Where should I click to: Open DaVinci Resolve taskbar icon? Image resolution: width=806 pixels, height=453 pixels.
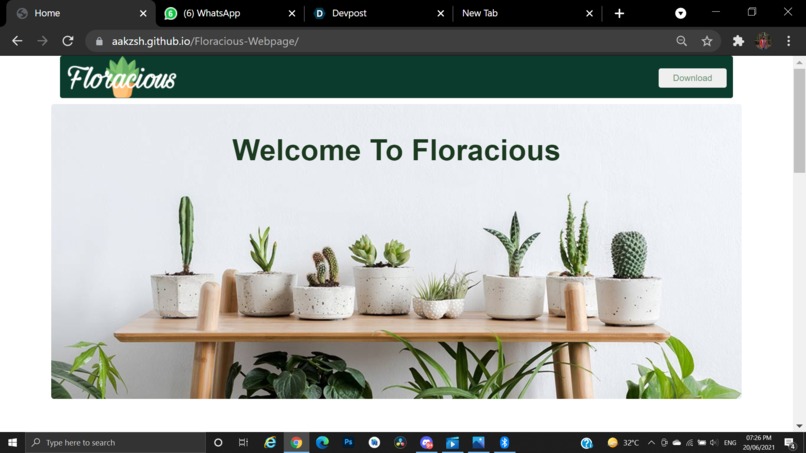(x=400, y=442)
